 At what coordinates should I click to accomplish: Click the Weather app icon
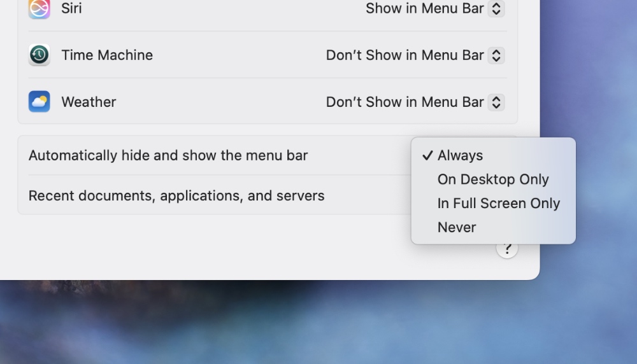[39, 102]
